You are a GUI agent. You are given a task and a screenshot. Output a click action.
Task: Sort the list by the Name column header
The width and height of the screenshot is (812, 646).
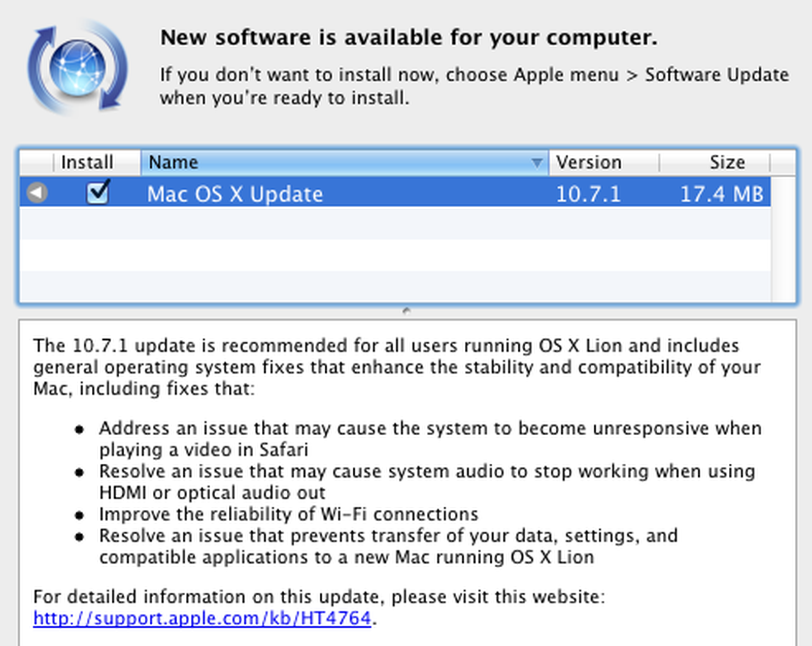(345, 163)
